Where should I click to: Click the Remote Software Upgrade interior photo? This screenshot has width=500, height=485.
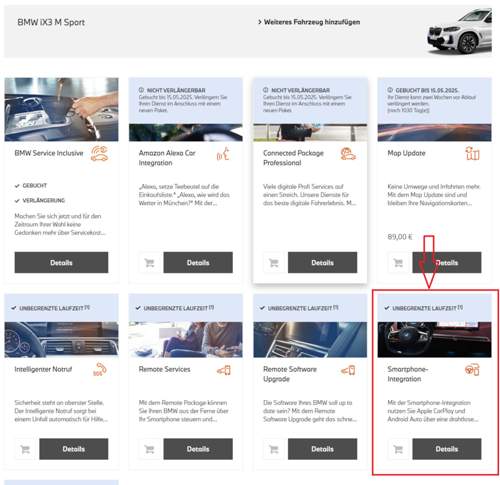tap(310, 339)
